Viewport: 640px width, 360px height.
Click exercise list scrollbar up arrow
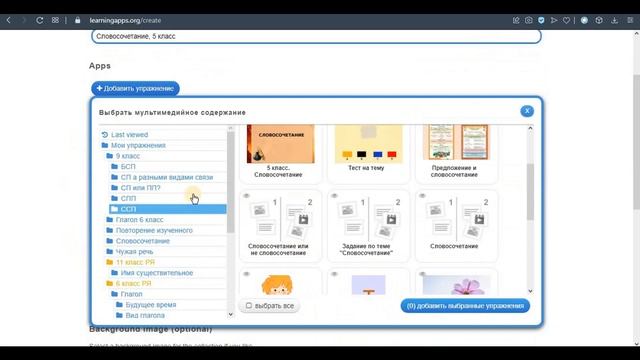pos(530,128)
